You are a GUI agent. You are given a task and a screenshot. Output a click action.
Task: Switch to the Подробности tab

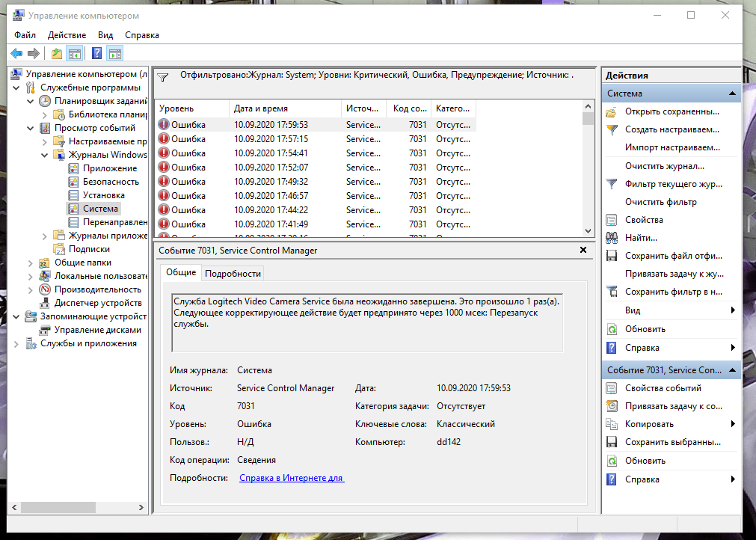[233, 273]
